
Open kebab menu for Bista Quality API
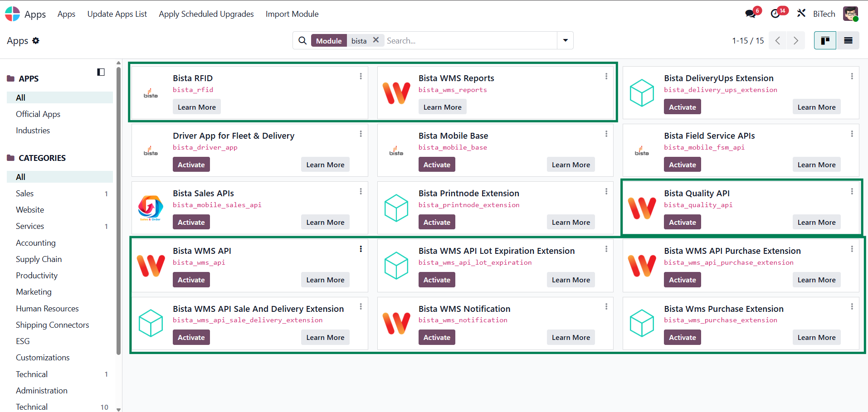point(852,191)
